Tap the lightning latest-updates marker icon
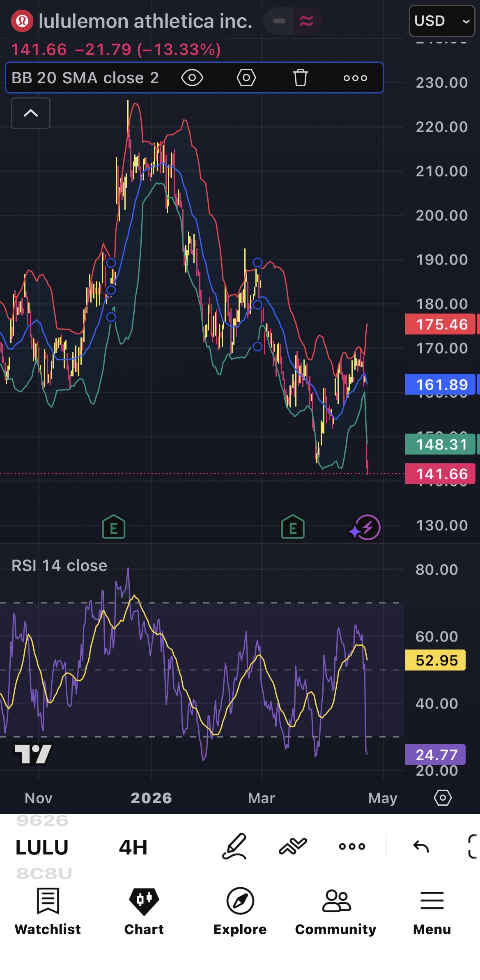 pyautogui.click(x=365, y=527)
